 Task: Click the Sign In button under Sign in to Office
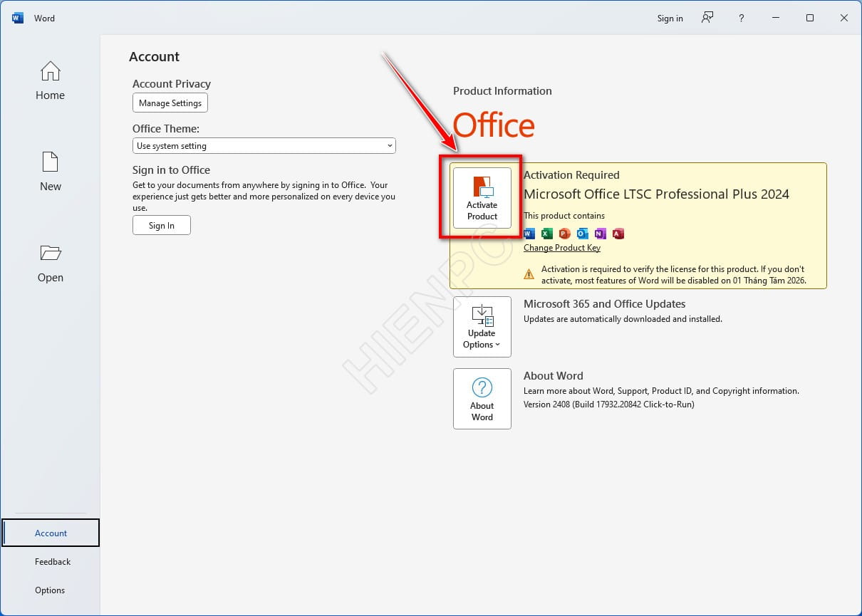(162, 225)
